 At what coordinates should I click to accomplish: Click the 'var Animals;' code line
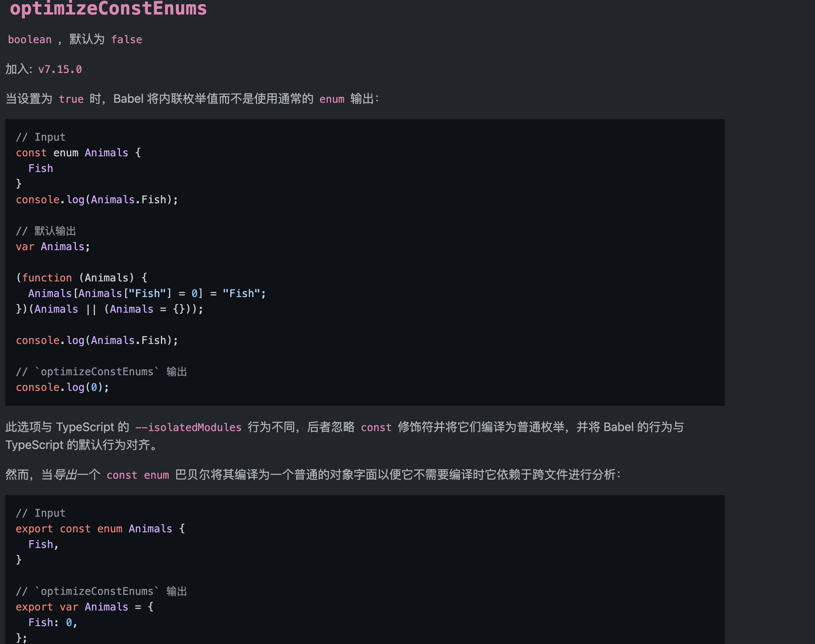click(53, 246)
